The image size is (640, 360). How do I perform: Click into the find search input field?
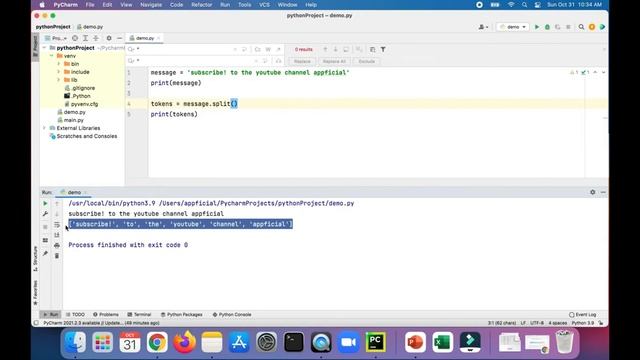pyautogui.click(x=186, y=49)
